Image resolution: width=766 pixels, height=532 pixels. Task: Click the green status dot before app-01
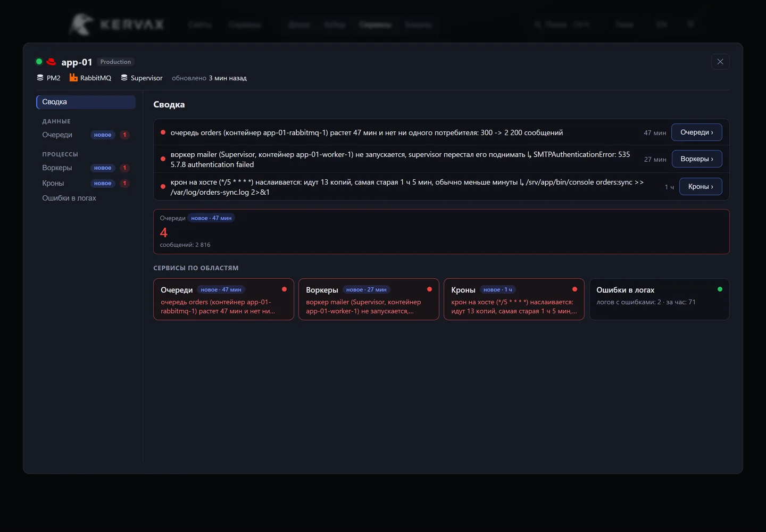(39, 62)
